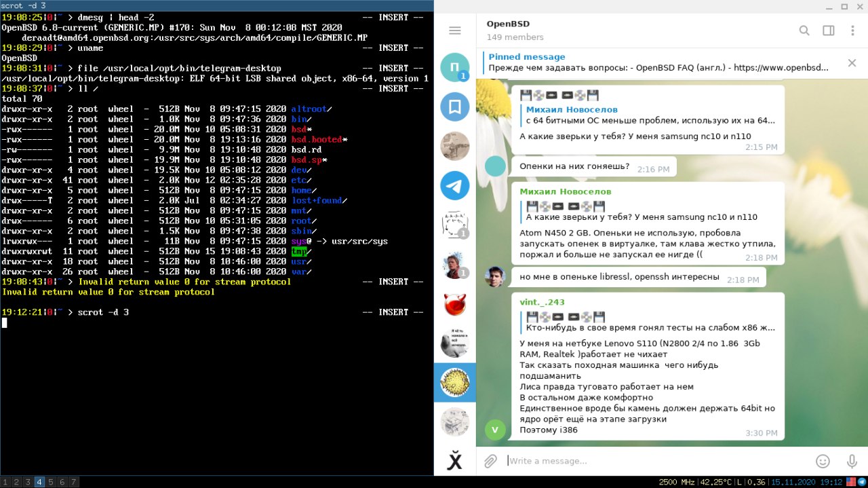Click sender name vint._.243
The image size is (868, 488).
[x=542, y=302]
